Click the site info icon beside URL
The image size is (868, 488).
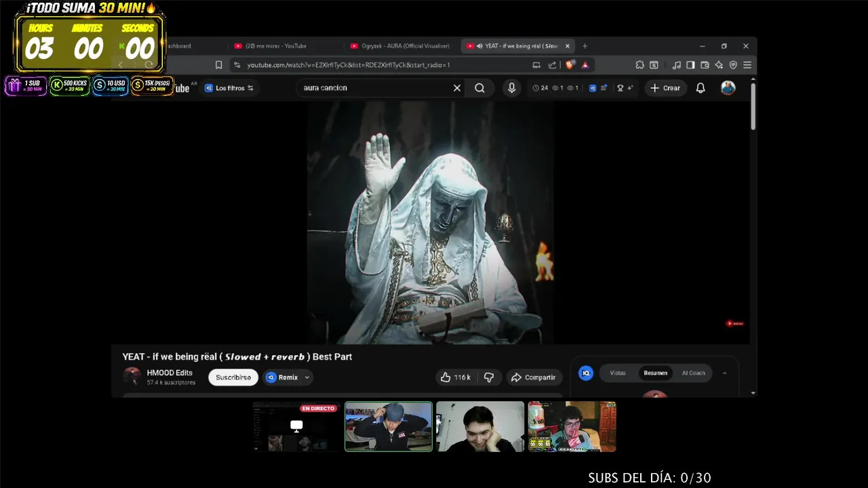[237, 65]
